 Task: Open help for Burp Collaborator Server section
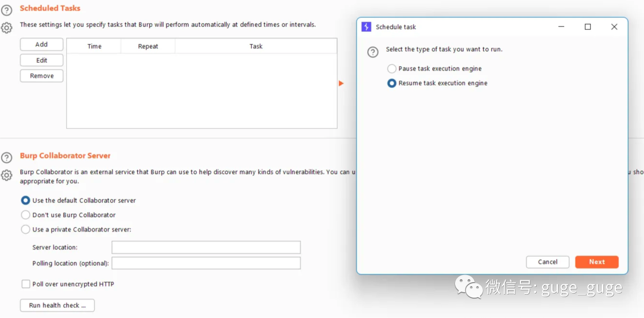pos(7,158)
